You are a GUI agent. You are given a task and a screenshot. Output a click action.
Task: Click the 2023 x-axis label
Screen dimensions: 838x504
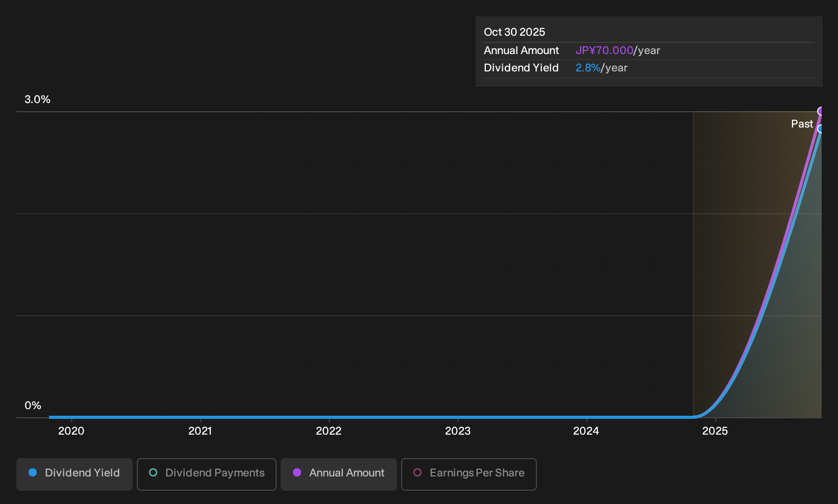tap(458, 431)
